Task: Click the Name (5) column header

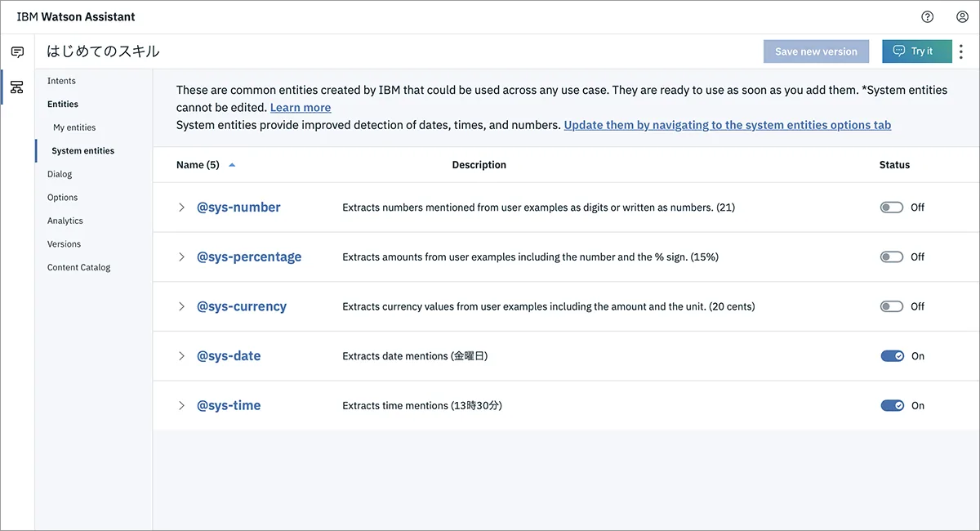Action: (198, 165)
